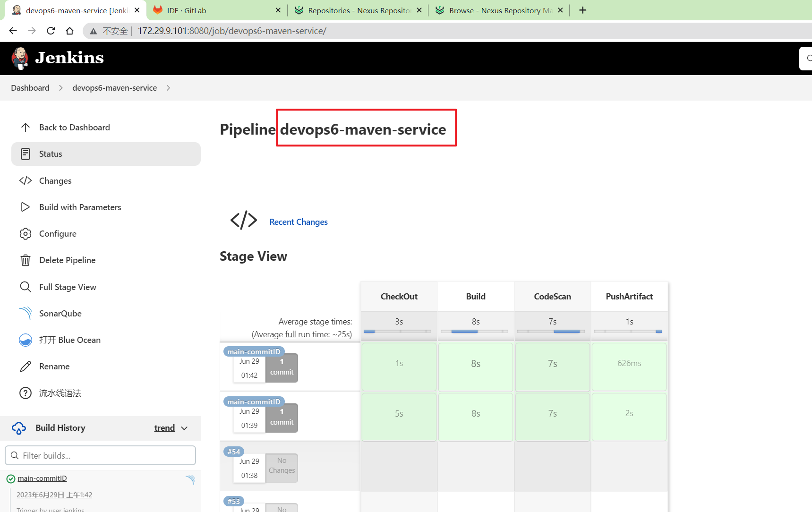812x512 pixels.
Task: Open Configure settings
Action: coord(58,234)
